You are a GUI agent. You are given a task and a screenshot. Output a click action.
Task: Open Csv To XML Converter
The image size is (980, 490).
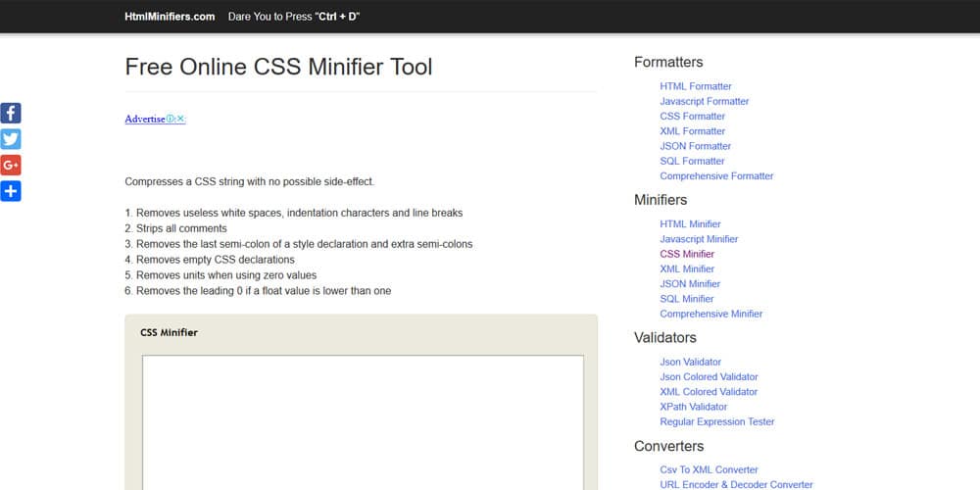tap(709, 469)
